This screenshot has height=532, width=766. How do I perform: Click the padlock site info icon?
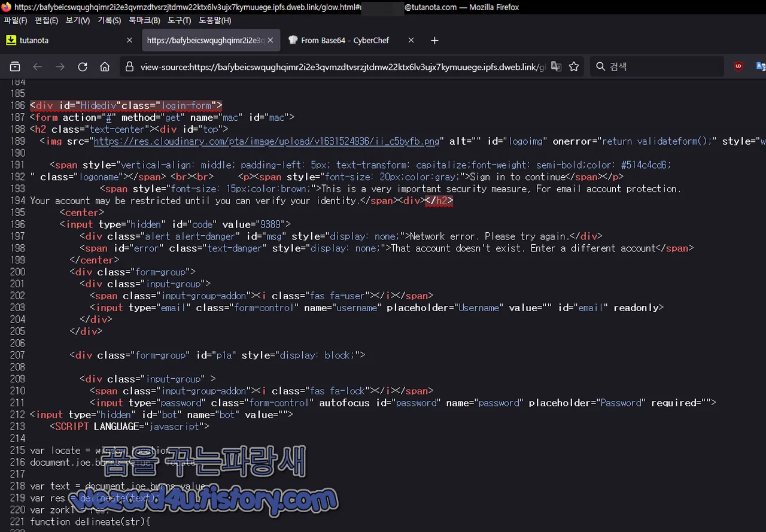[129, 66]
